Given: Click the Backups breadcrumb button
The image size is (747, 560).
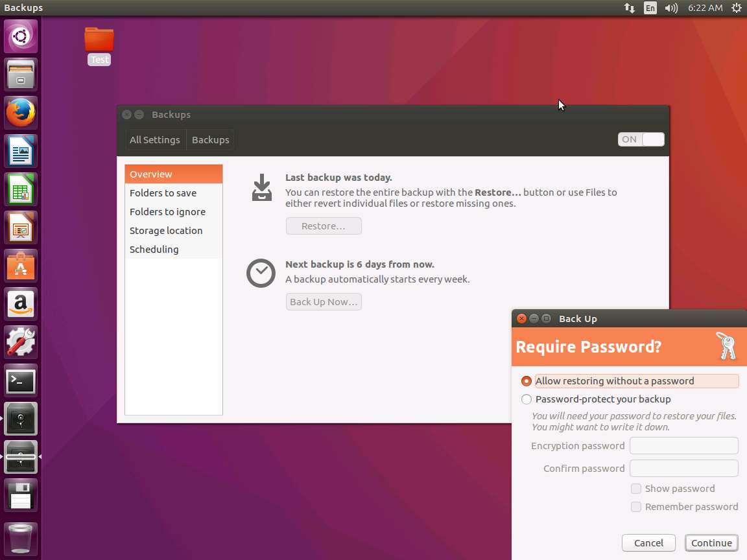Looking at the screenshot, I should tap(211, 140).
